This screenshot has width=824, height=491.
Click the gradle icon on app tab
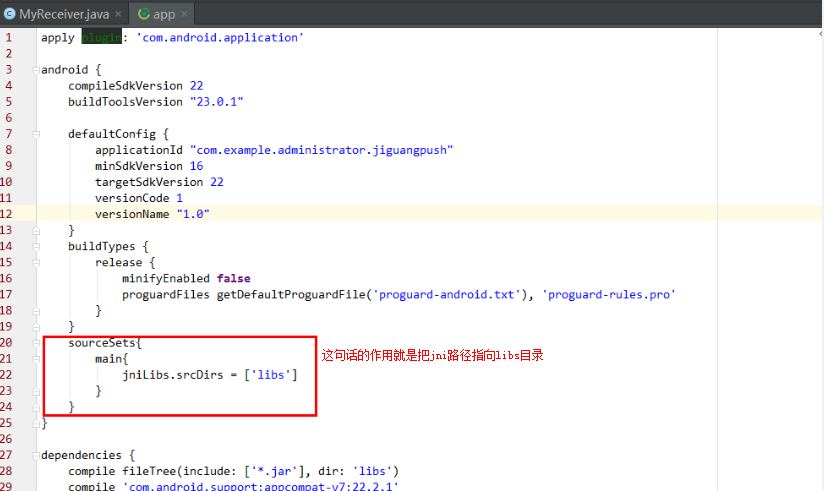click(x=143, y=14)
